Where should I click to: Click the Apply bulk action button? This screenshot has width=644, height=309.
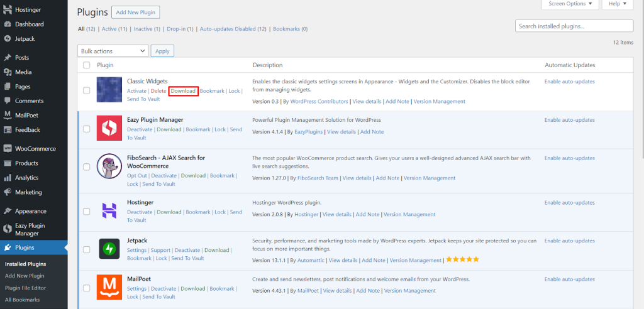(163, 51)
